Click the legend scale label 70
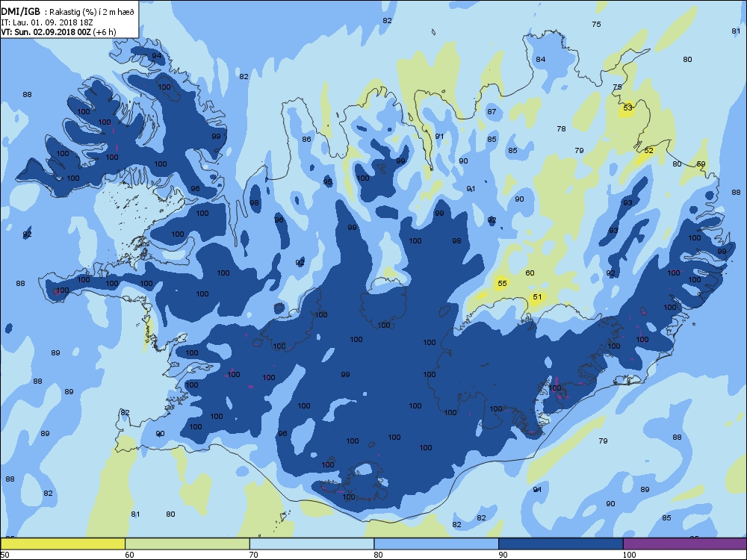The height and width of the screenshot is (560, 747). 254,555
